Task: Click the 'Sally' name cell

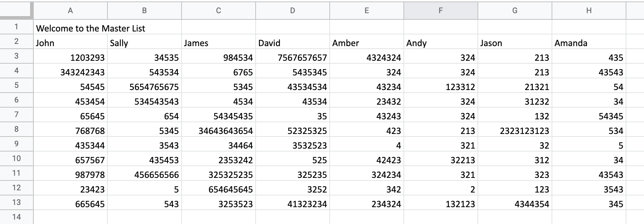Action: (x=144, y=42)
